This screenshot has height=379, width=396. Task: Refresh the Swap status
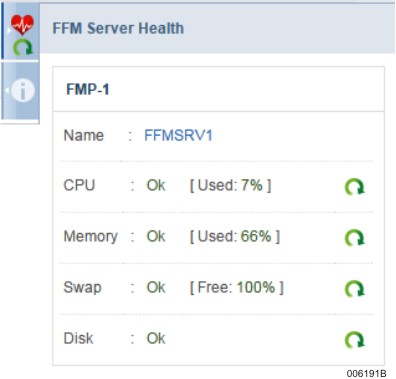point(354,289)
